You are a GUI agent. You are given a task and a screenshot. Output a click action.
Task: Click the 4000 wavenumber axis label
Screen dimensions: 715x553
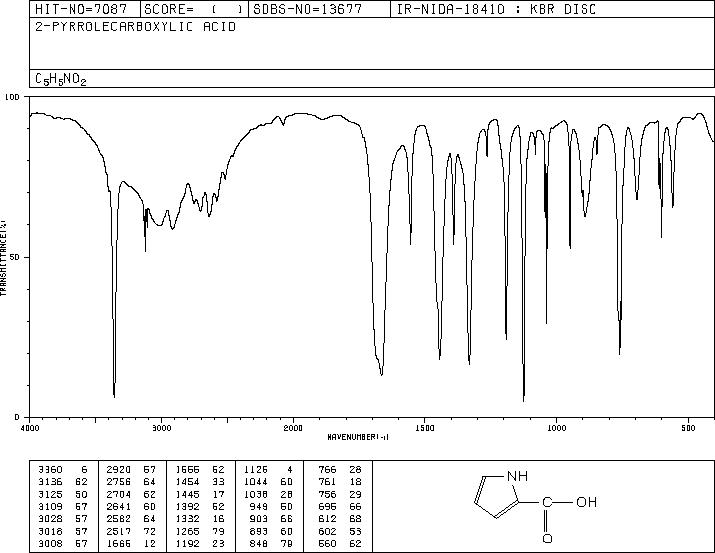30,428
